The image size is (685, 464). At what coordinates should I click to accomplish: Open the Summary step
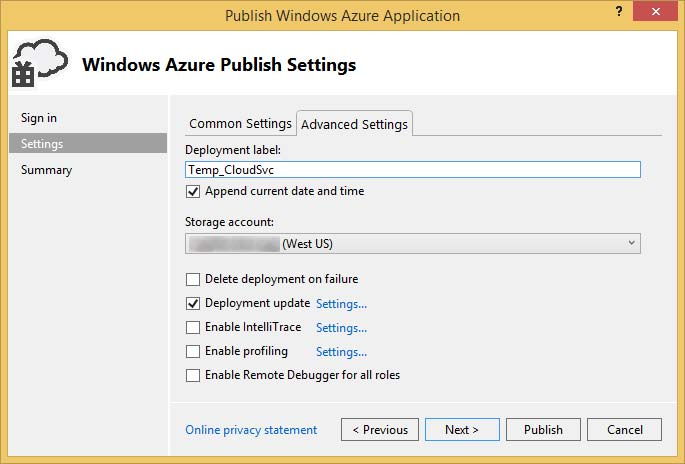[46, 170]
